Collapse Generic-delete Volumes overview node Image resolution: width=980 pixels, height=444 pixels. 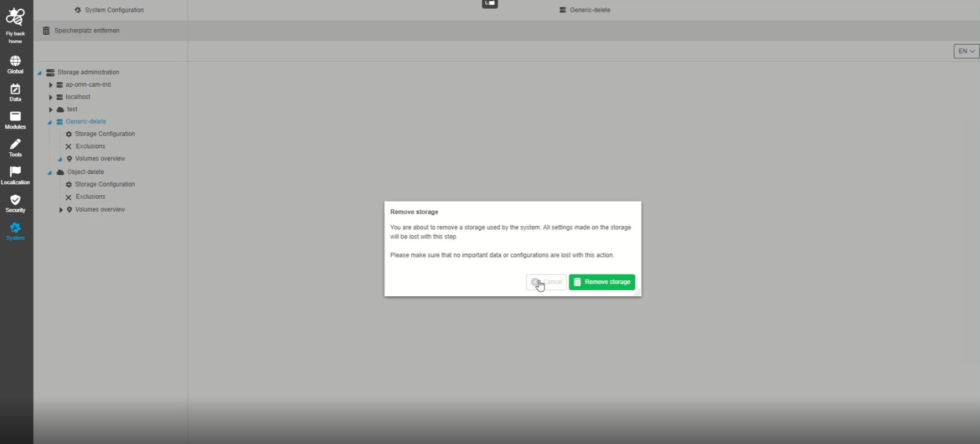[60, 160]
